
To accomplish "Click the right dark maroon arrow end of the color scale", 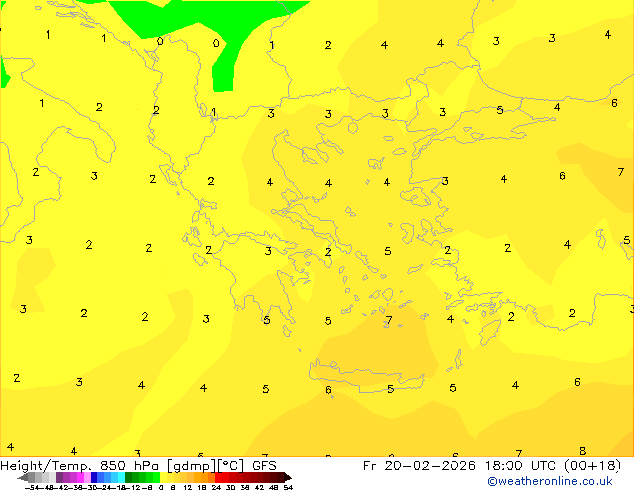I will [287, 477].
